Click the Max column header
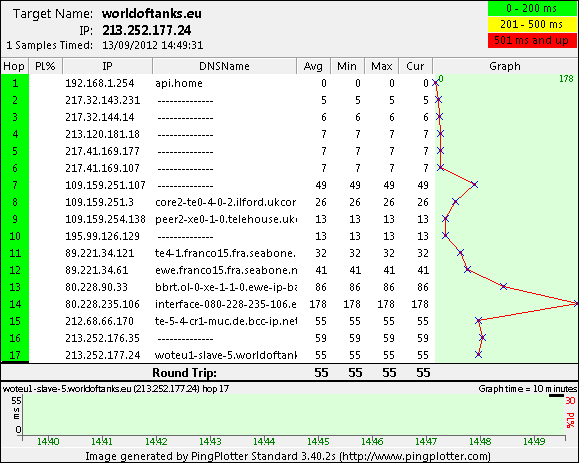The image size is (579, 463). [x=381, y=66]
